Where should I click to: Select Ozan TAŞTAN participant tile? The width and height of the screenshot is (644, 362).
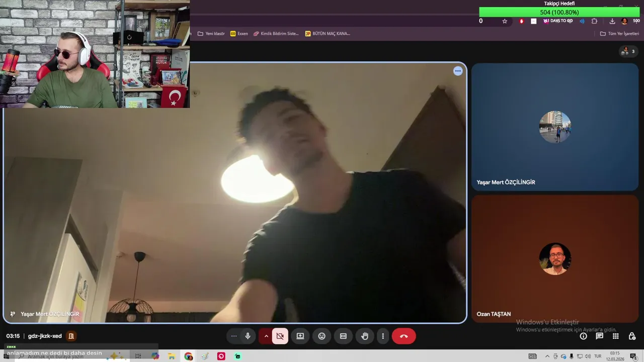coord(554,258)
